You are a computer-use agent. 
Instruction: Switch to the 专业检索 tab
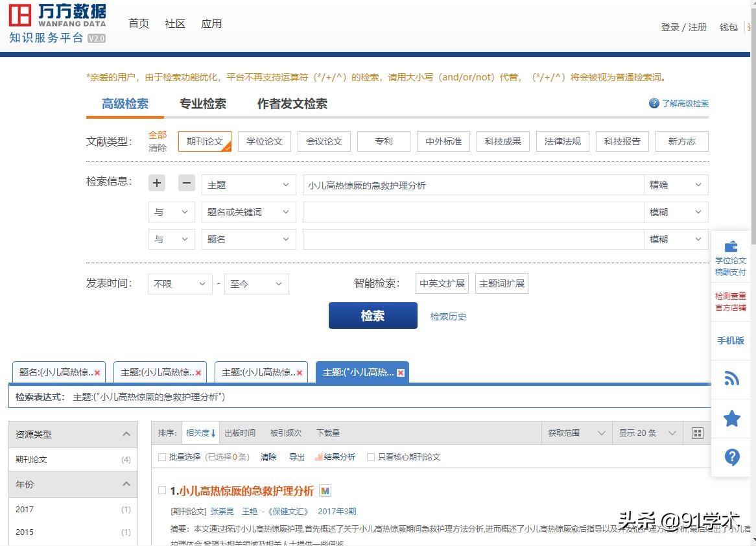[203, 103]
